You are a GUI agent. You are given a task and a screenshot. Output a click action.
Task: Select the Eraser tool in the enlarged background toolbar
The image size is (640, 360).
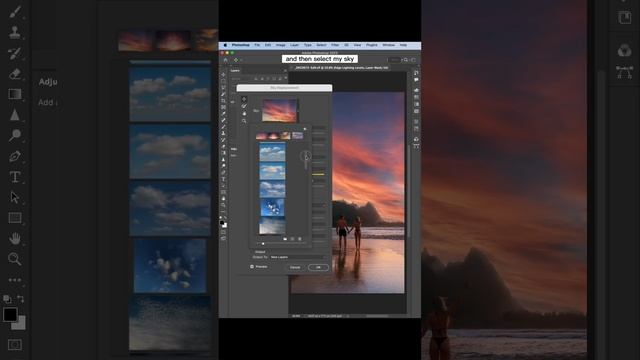[15, 74]
